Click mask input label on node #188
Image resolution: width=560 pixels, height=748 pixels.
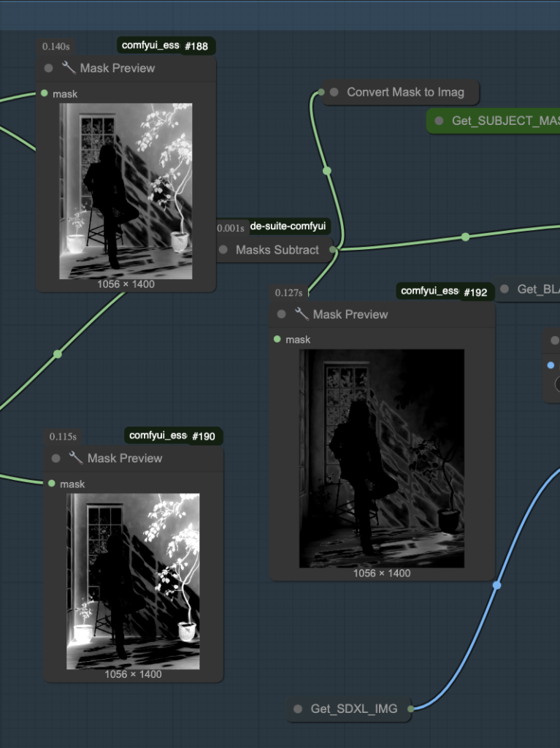pyautogui.click(x=65, y=94)
